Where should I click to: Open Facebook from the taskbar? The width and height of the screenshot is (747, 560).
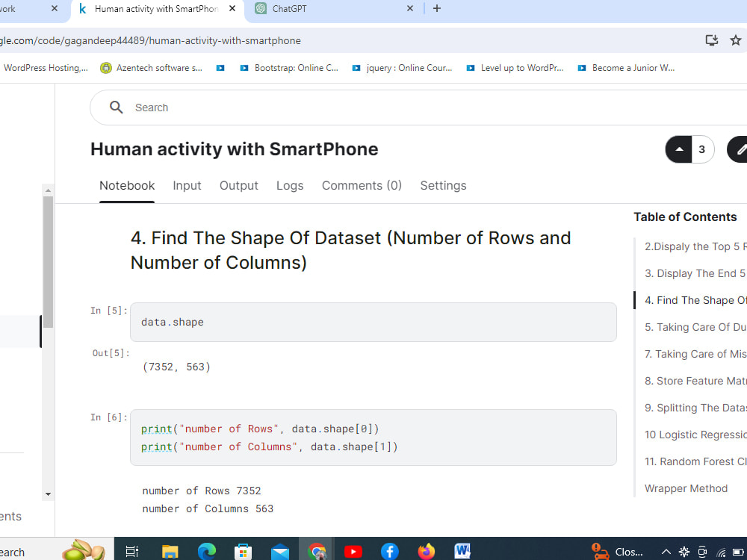coord(390,552)
